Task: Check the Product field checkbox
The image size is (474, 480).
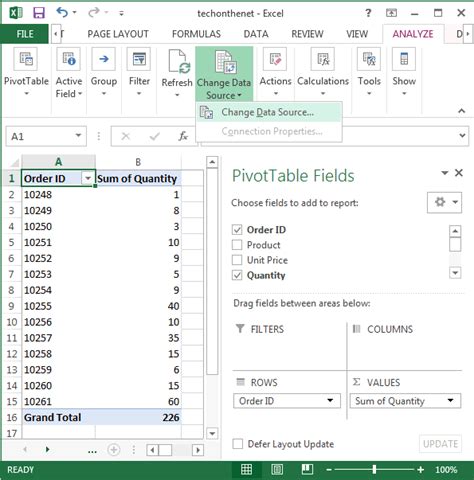Action: [237, 245]
